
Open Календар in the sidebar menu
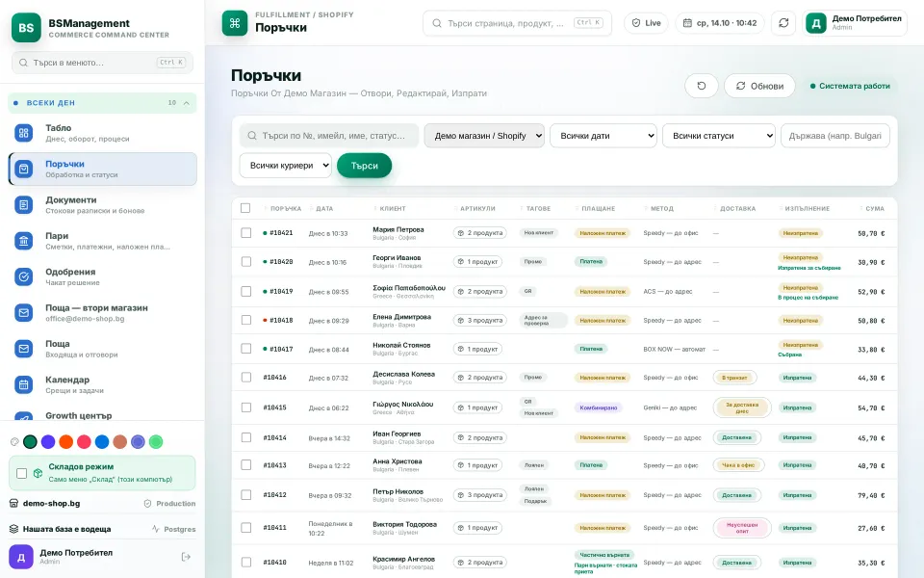click(x=103, y=384)
